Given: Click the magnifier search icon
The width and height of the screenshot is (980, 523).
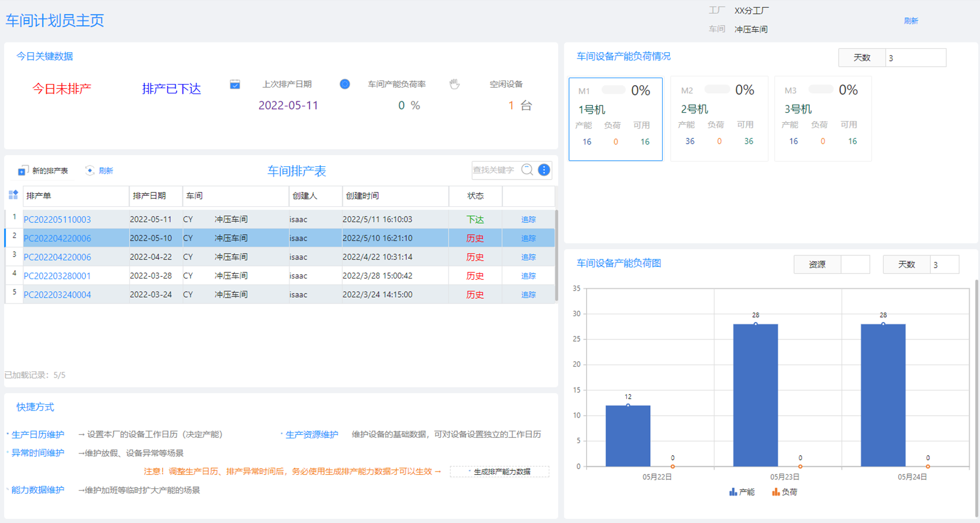Looking at the screenshot, I should [x=527, y=170].
